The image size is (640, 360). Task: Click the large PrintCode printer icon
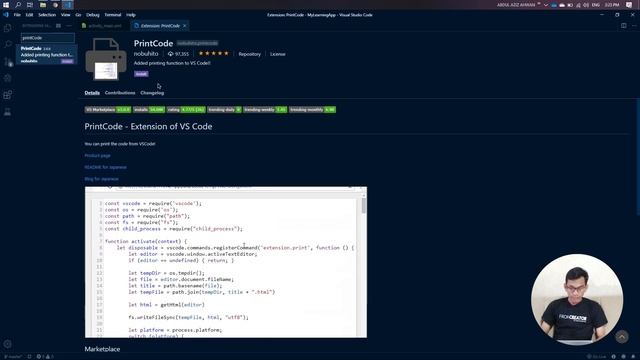[106, 59]
